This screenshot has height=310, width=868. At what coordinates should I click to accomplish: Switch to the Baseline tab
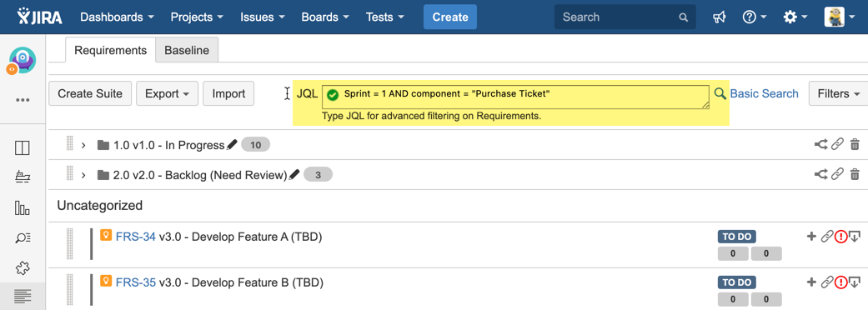click(x=187, y=50)
